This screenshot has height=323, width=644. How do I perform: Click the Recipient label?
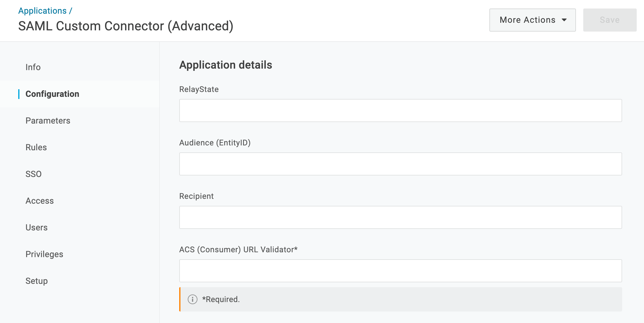(x=197, y=196)
